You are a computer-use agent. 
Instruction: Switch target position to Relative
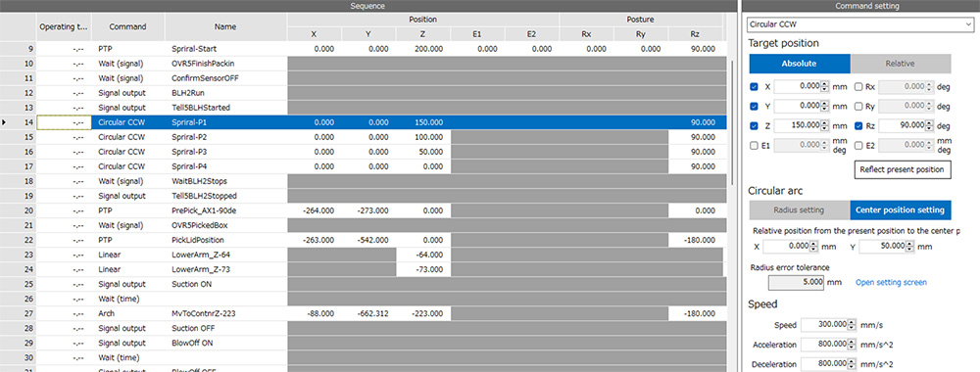(x=900, y=64)
